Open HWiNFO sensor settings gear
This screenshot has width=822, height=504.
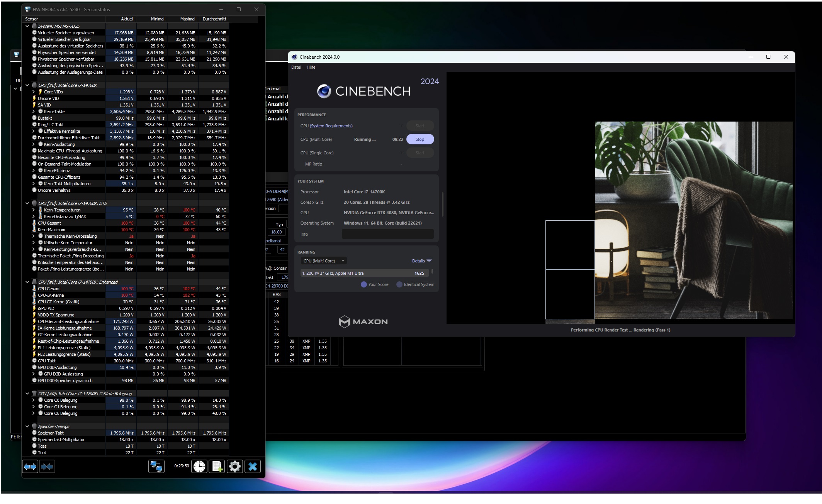coord(234,467)
